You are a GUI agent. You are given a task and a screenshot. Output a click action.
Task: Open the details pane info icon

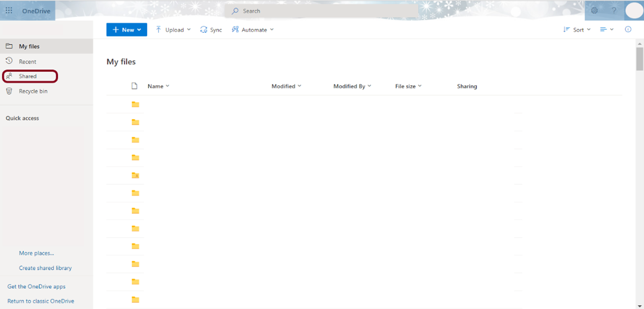pyautogui.click(x=628, y=30)
